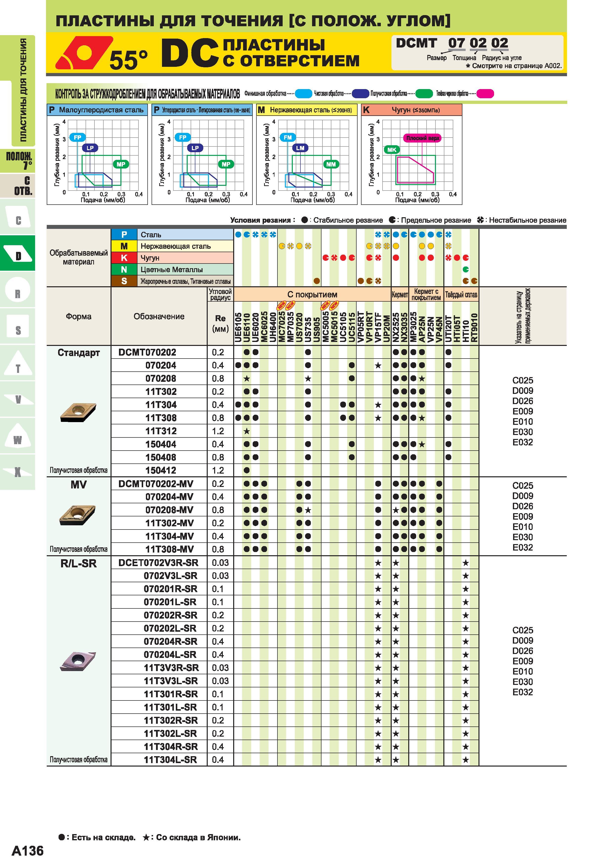Click LP label in Малоуглеродистая сталь chart
This screenshot has width=613, height=868.
click(90, 148)
